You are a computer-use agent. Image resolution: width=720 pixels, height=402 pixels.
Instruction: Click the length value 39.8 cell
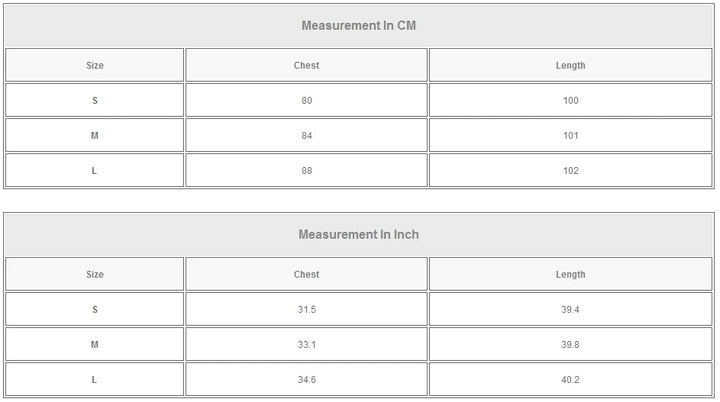pyautogui.click(x=570, y=345)
